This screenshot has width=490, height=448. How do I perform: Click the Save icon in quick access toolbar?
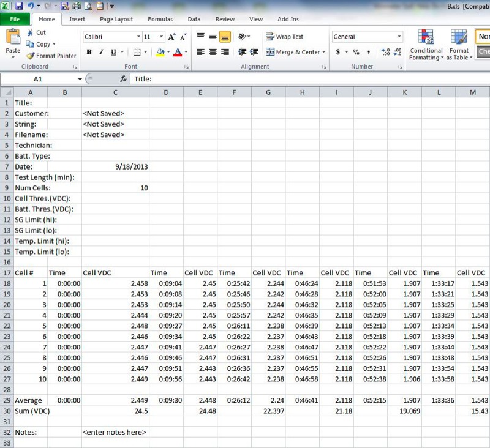coord(19,6)
